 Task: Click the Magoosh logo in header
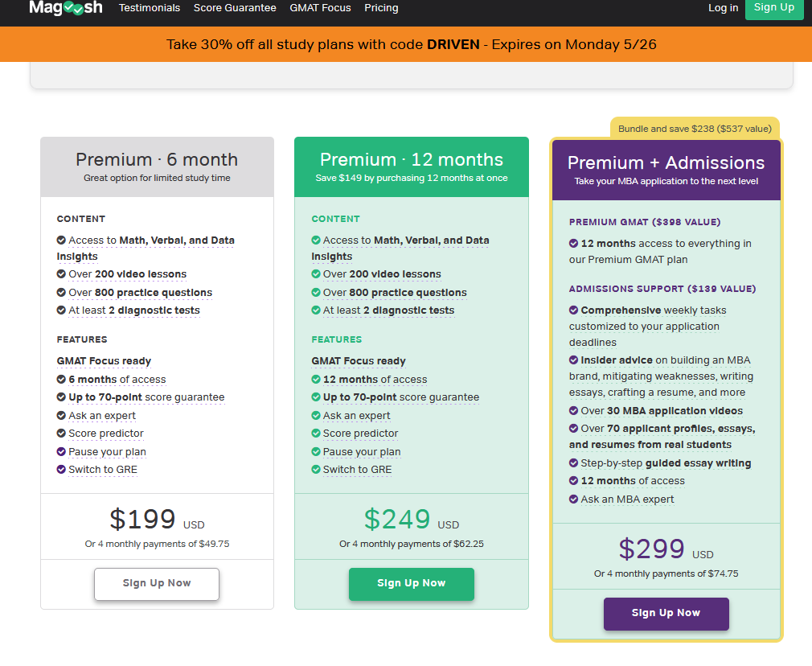point(65,7)
